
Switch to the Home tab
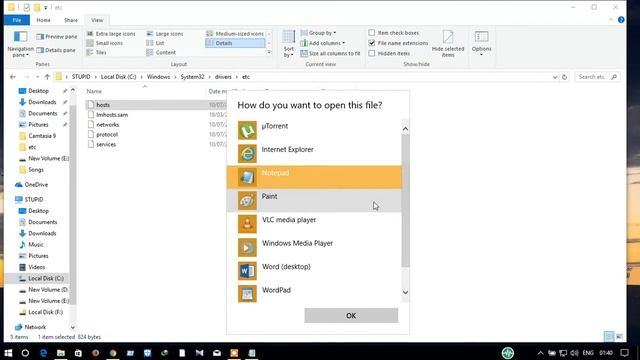tap(43, 20)
